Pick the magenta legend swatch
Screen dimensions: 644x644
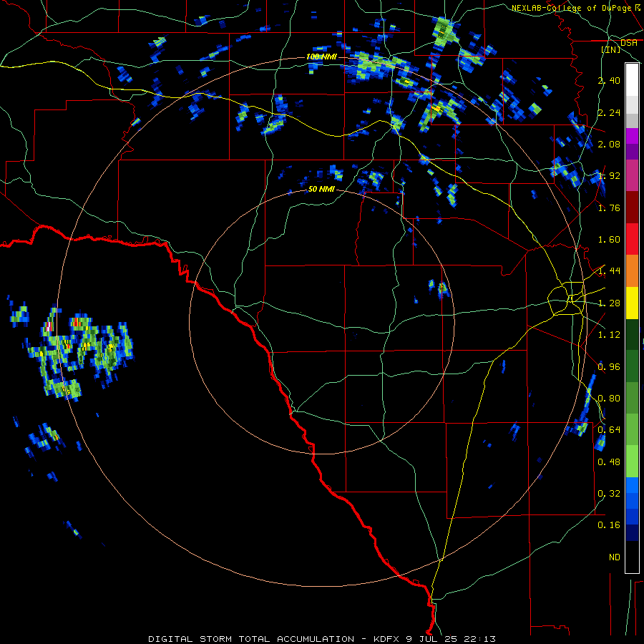pos(632,136)
